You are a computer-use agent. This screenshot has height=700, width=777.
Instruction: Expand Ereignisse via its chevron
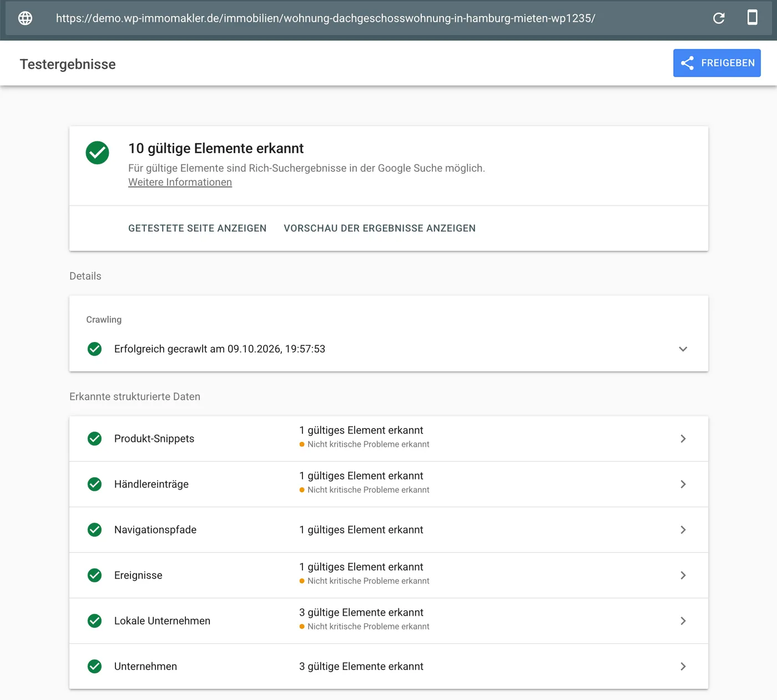coord(683,575)
